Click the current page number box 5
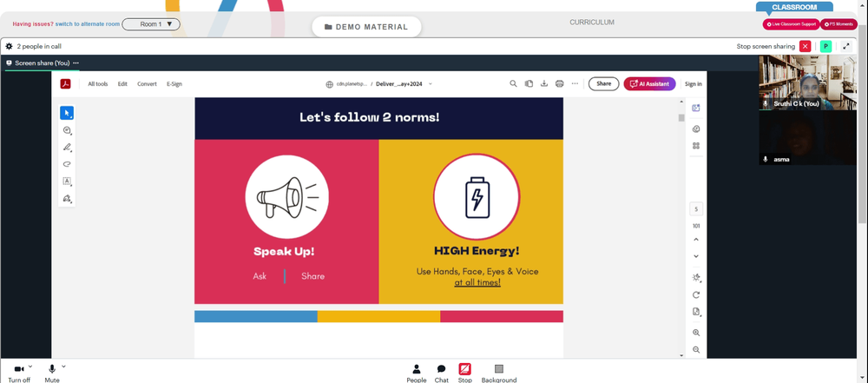Image resolution: width=868 pixels, height=383 pixels. [x=696, y=209]
